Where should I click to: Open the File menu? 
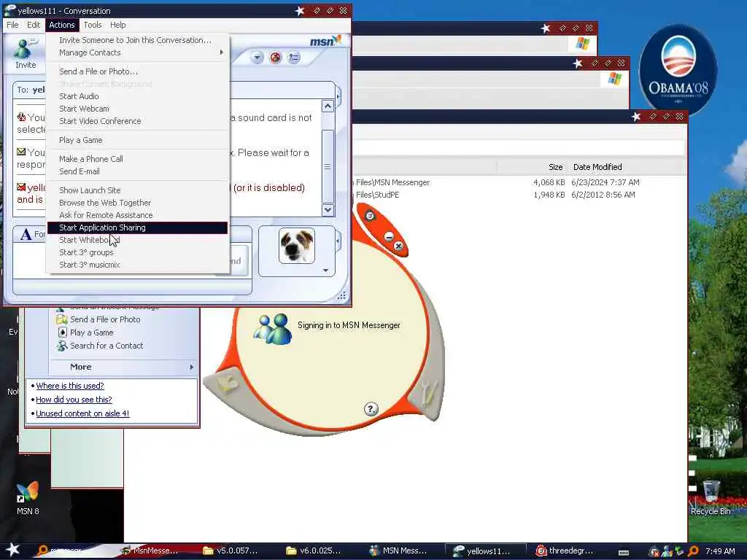12,25
